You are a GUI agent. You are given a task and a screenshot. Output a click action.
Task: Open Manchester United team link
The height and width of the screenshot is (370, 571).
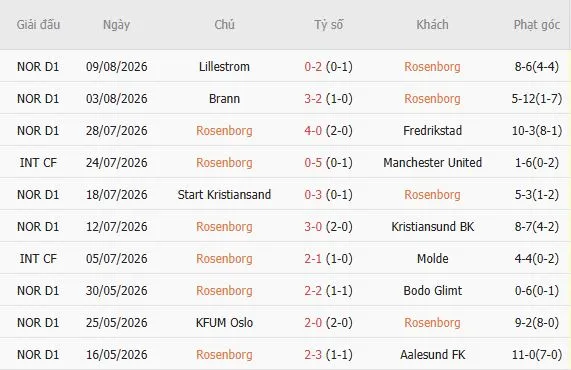pyautogui.click(x=433, y=163)
